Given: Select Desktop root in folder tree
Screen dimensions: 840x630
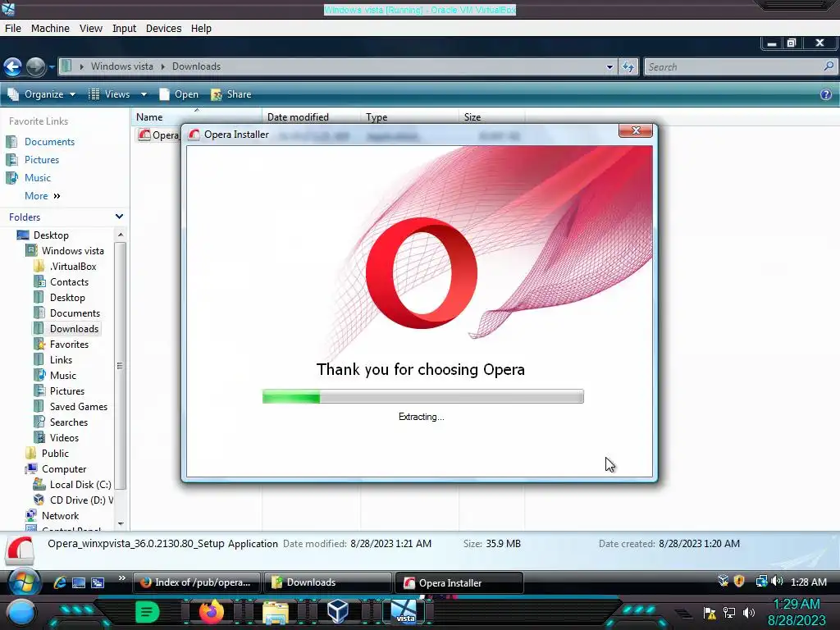Looking at the screenshot, I should (x=51, y=235).
